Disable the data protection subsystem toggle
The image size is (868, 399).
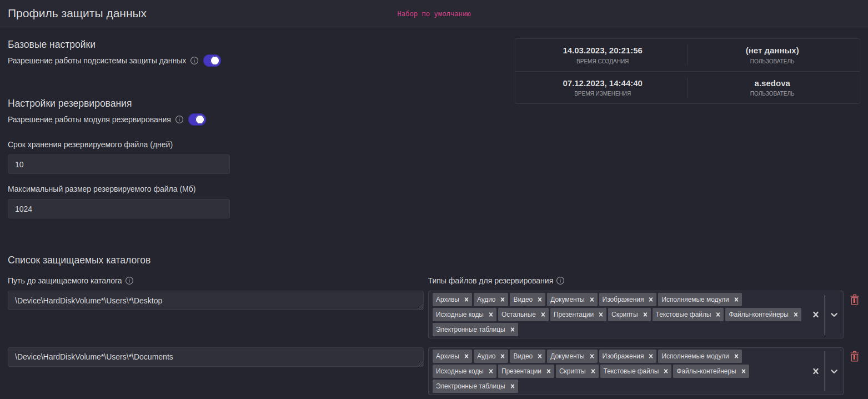coord(212,61)
